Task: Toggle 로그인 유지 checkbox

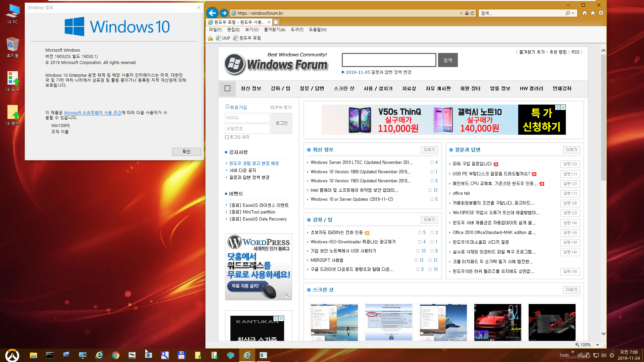Action: click(227, 137)
